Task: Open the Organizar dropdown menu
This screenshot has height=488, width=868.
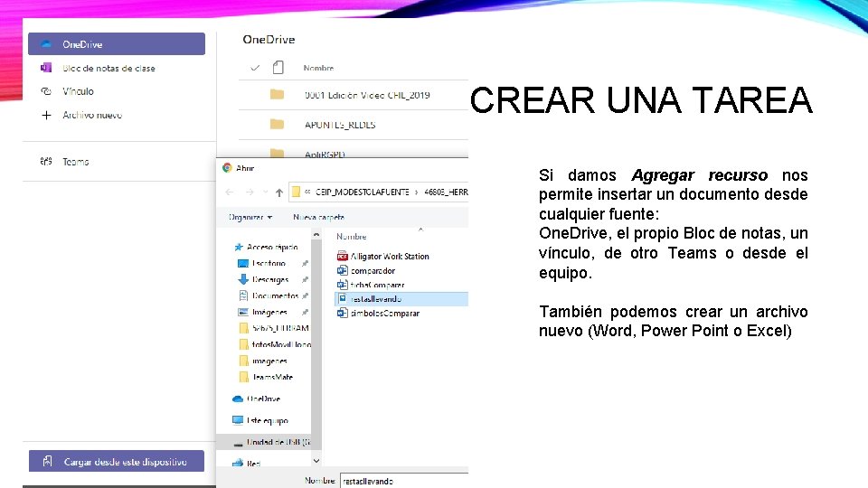Action: (250, 218)
